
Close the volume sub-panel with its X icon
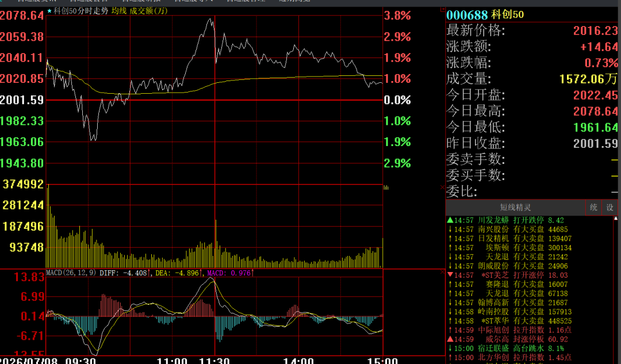pyautogui.click(x=442, y=187)
